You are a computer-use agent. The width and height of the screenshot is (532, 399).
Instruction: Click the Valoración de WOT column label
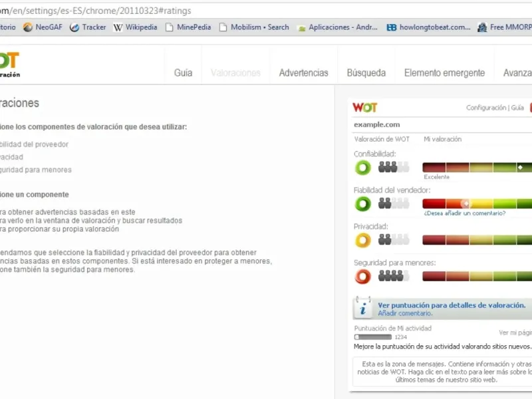[x=382, y=139]
